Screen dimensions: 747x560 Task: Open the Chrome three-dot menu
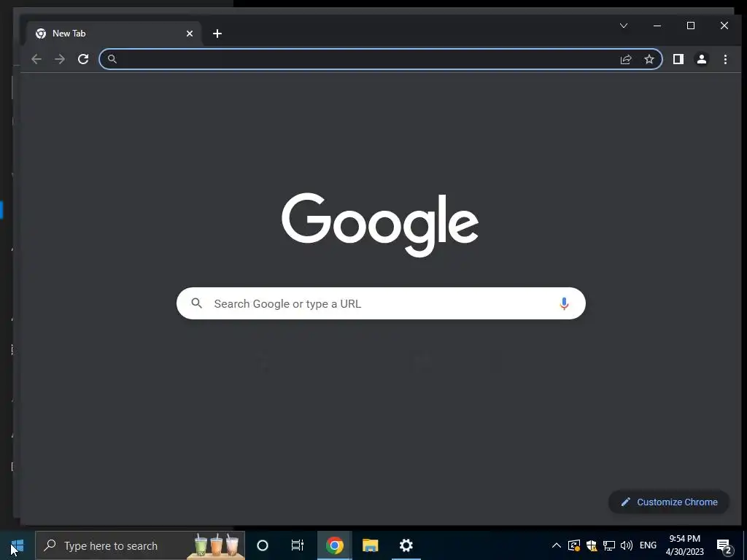click(725, 59)
